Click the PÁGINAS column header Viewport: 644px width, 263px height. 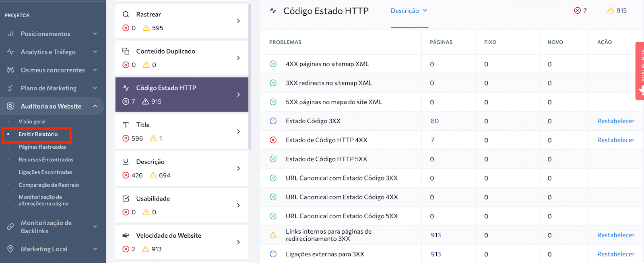441,42
